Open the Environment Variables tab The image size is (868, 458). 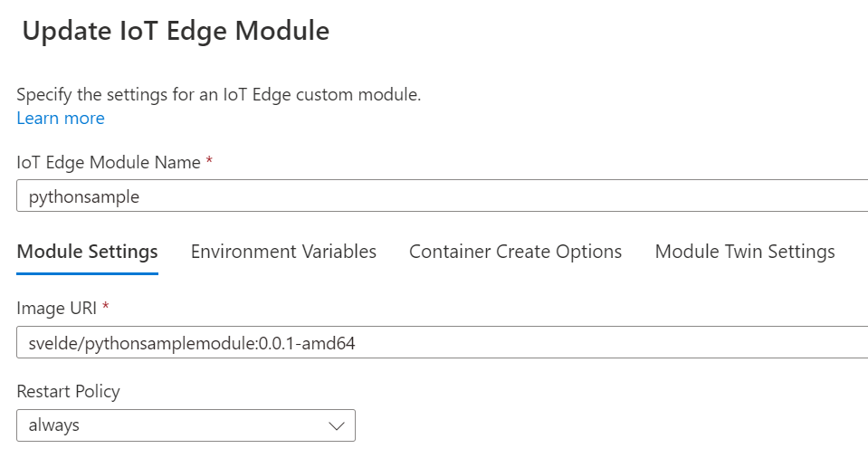(283, 252)
